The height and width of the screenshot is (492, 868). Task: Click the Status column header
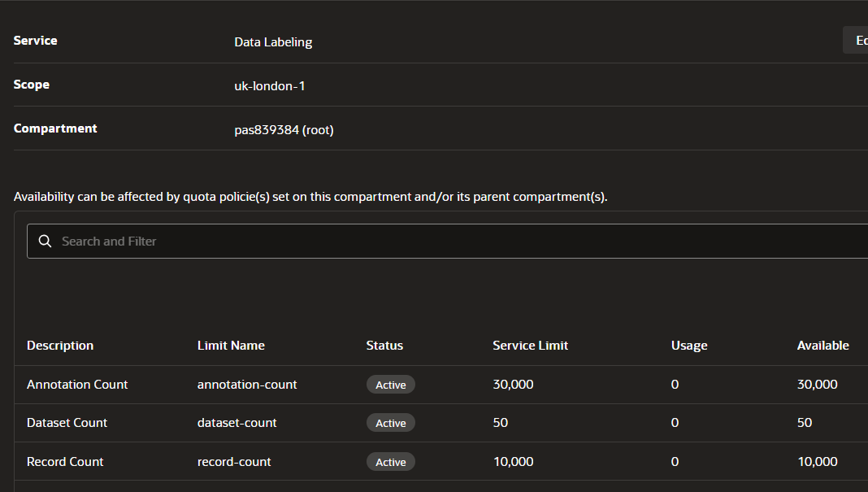coord(384,346)
